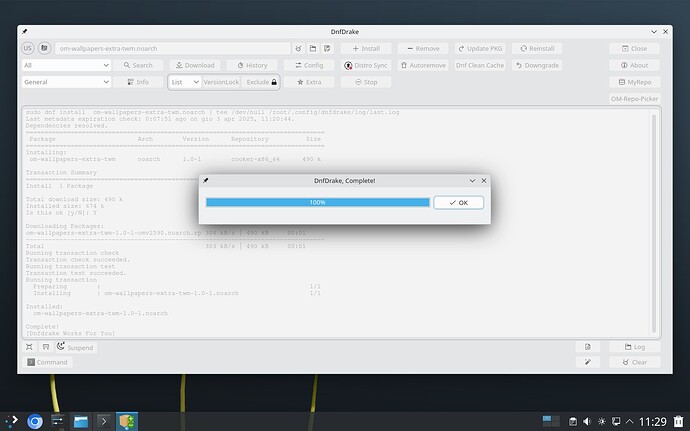Click the clear-input icon beside package field
690x431 pixels.
coord(298,48)
